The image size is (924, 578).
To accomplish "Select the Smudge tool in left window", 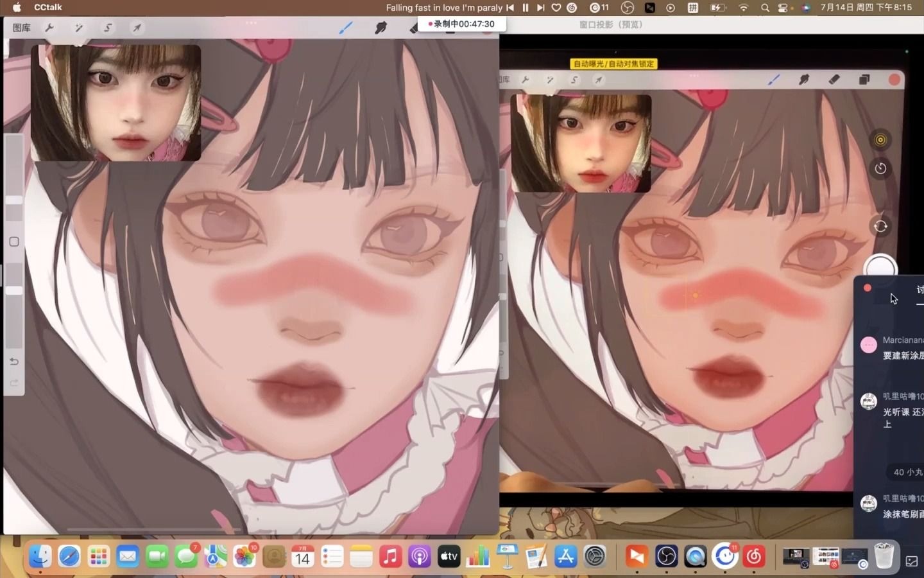I will 381,28.
